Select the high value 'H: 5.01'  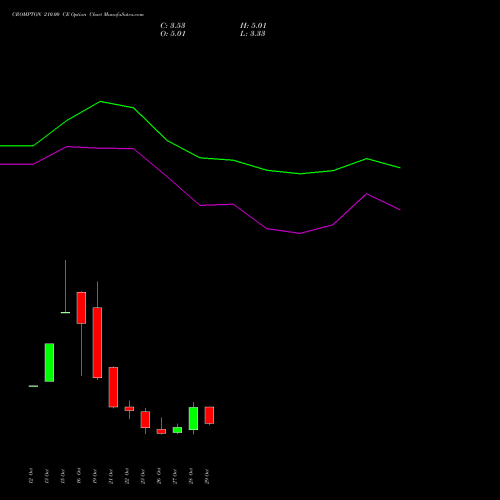pyautogui.click(x=253, y=26)
